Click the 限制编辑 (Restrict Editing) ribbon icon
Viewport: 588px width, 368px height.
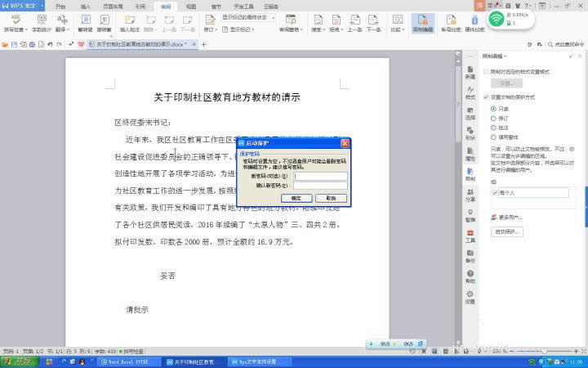tap(421, 22)
